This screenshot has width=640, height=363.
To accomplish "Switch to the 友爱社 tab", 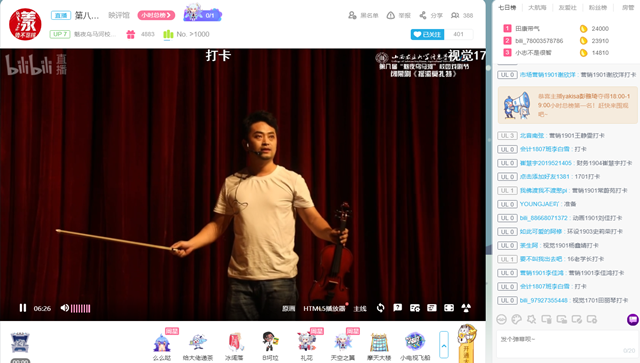I will [567, 8].
